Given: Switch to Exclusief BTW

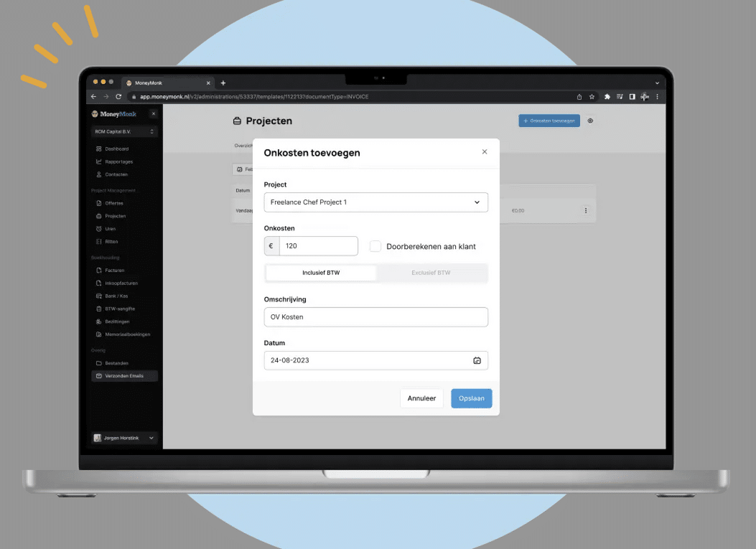Looking at the screenshot, I should pos(431,273).
